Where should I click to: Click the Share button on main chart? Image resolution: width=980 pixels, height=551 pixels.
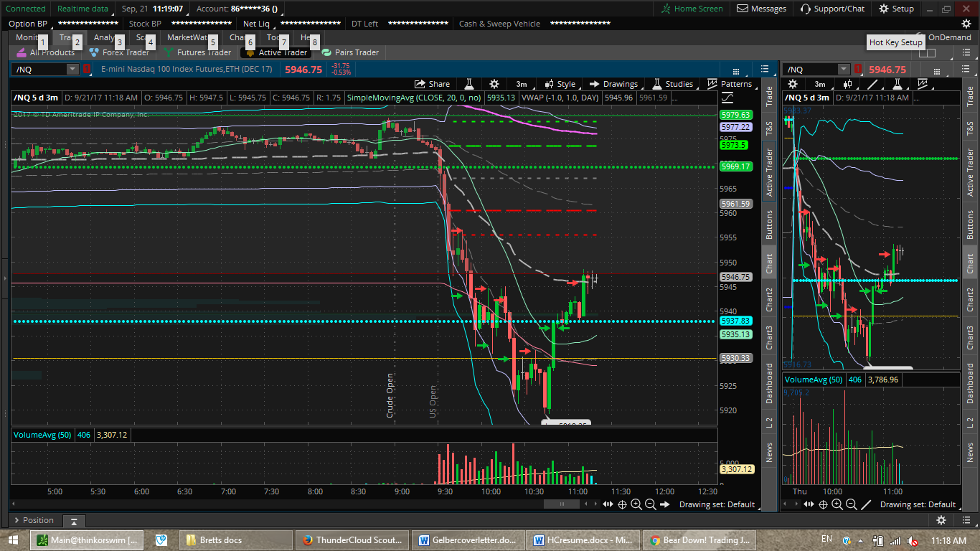pyautogui.click(x=433, y=84)
